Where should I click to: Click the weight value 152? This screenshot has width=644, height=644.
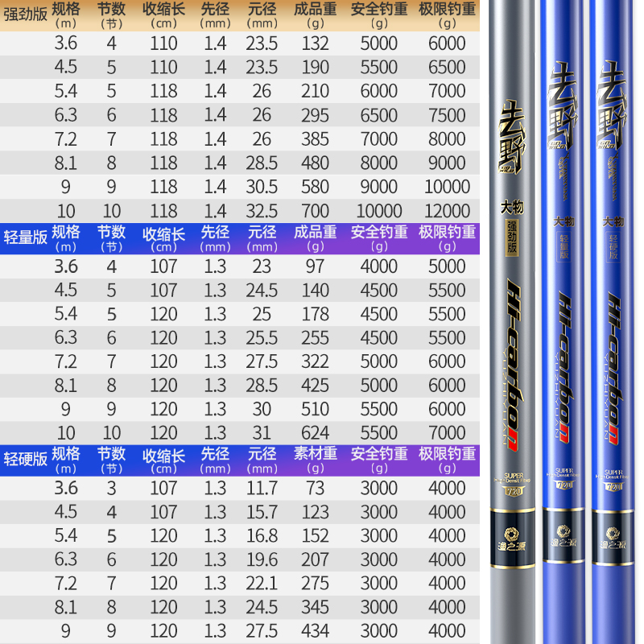pyautogui.click(x=315, y=536)
